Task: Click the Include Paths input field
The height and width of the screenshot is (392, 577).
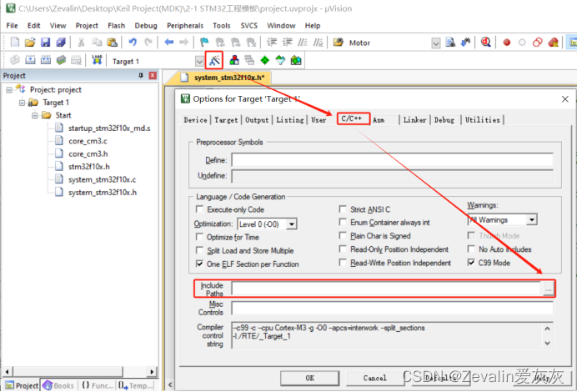Action: [387, 289]
